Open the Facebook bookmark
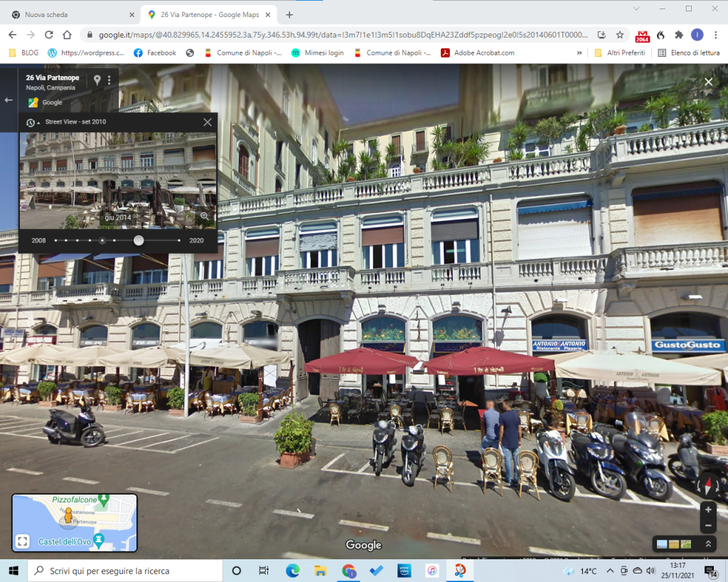Viewport: 728px width, 582px height. tap(155, 53)
